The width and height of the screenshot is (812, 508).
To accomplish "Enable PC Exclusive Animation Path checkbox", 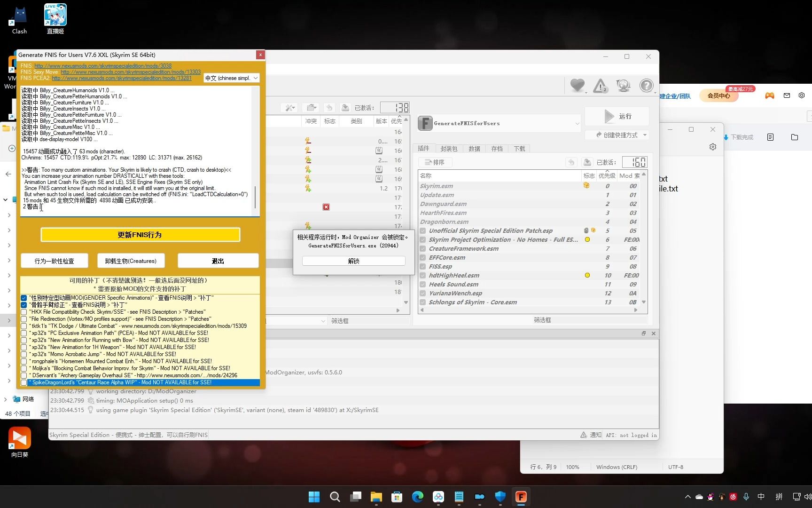I will (x=24, y=333).
